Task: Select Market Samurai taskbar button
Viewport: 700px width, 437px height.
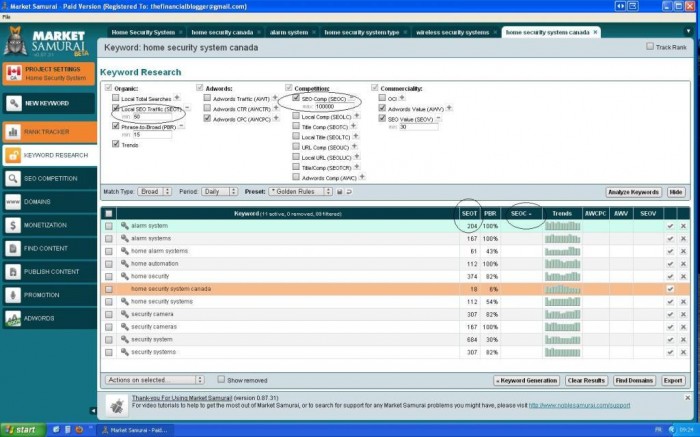Action: (x=134, y=430)
